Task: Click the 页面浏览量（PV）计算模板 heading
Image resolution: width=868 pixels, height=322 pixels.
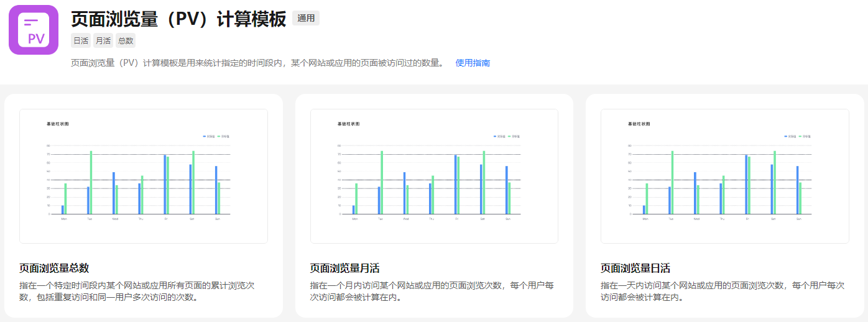Action: [178, 19]
